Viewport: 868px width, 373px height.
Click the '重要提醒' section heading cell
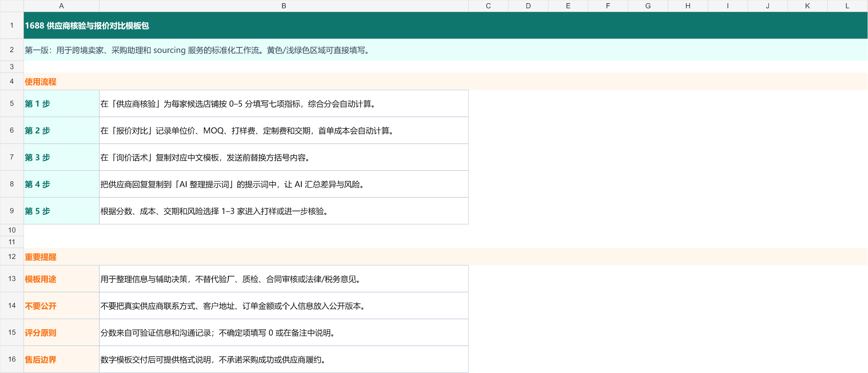pyautogui.click(x=446, y=257)
